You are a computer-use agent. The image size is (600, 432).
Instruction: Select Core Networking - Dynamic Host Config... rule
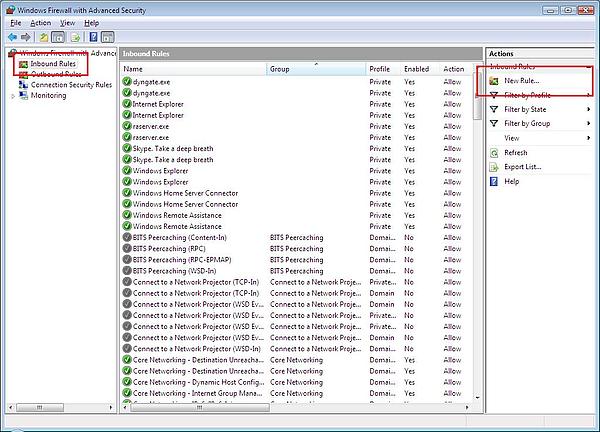199,382
